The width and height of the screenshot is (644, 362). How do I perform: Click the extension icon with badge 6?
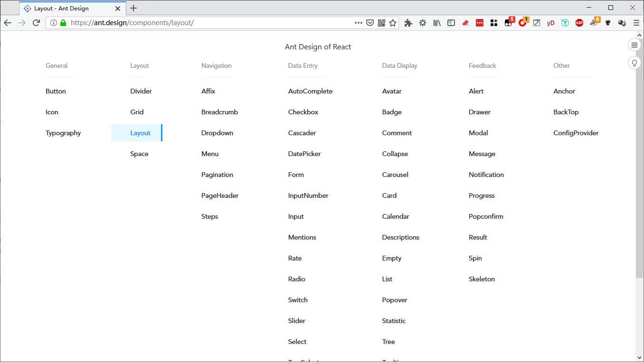click(x=595, y=22)
